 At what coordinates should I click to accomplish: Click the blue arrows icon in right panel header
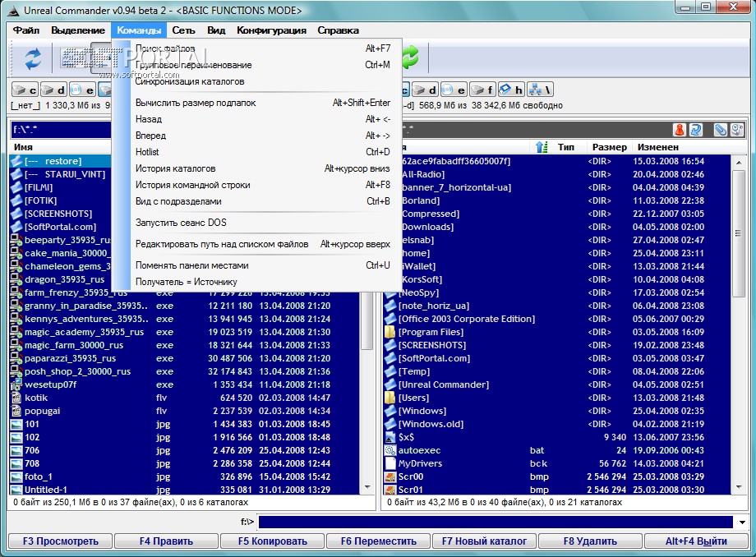tap(695, 130)
